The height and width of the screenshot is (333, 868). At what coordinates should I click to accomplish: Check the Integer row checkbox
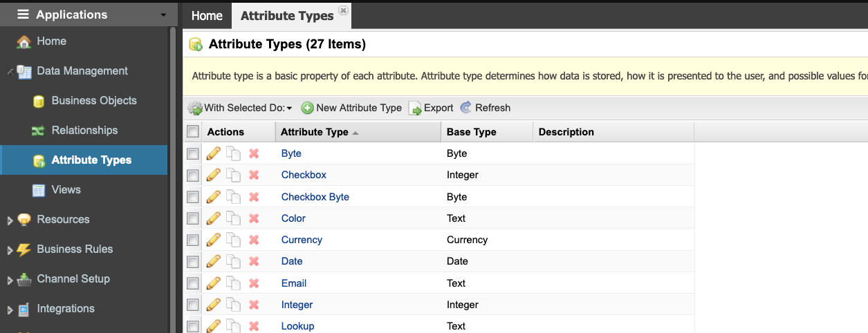pos(193,305)
